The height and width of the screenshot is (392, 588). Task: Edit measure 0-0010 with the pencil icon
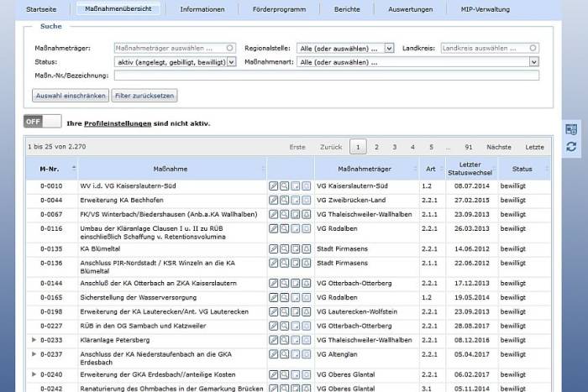[x=273, y=186]
